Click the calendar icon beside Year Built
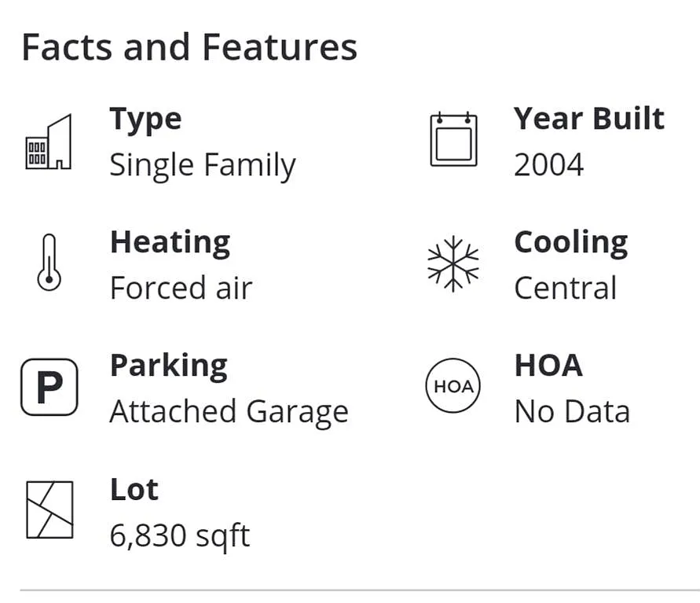This screenshot has height=603, width=700. pos(453,140)
